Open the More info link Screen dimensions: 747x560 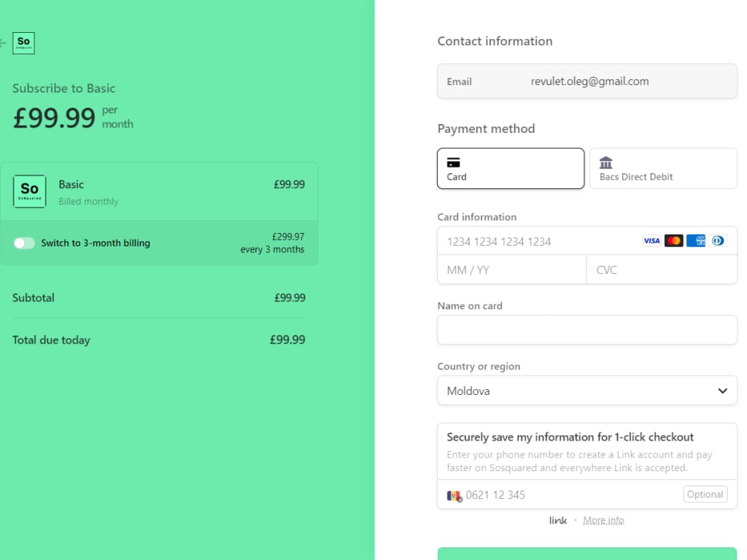[603, 520]
